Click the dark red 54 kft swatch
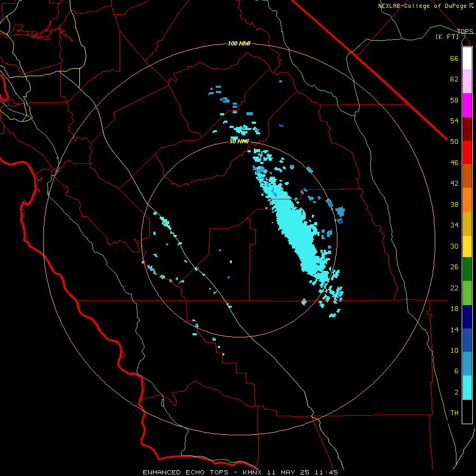 click(467, 129)
